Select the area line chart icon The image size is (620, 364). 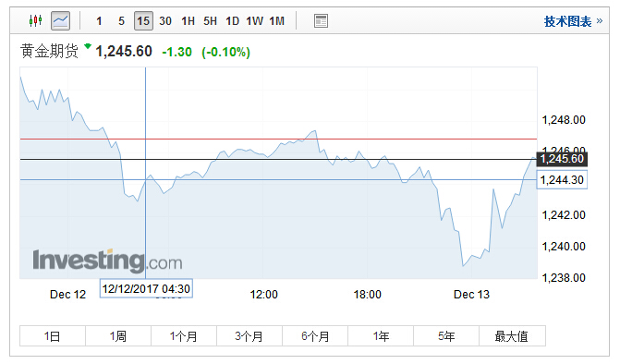coord(60,21)
